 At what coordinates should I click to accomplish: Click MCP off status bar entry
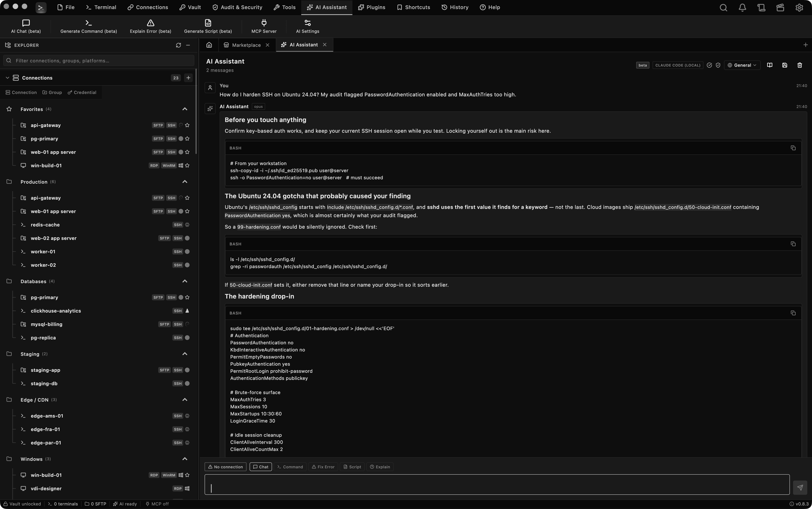(x=157, y=504)
